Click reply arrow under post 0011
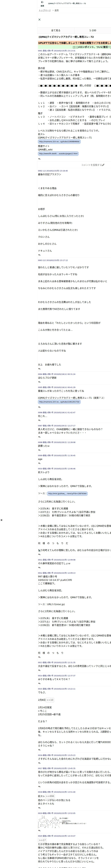Image resolution: width=111 pixels, height=868 pixels. [x=39, y=567]
